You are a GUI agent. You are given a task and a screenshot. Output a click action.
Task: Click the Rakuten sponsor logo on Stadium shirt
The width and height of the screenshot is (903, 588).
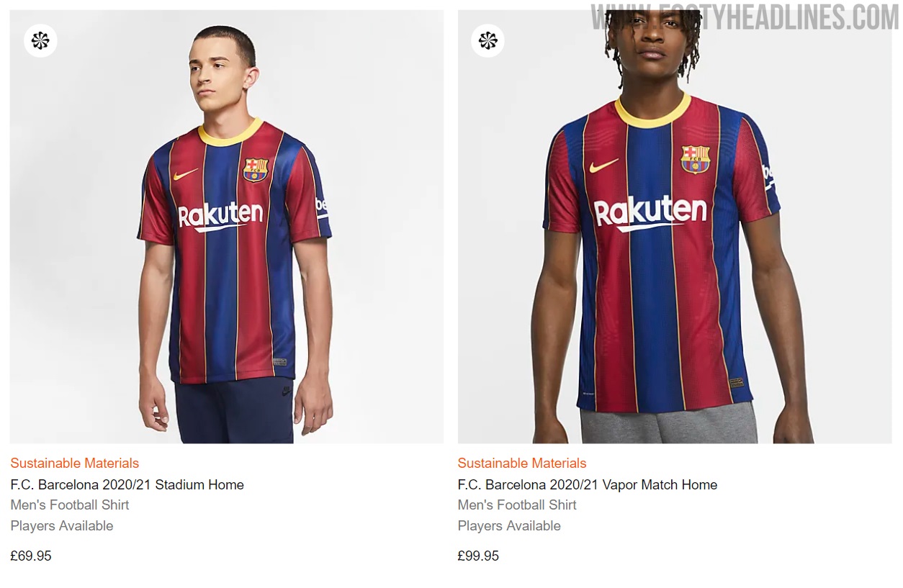coord(220,215)
